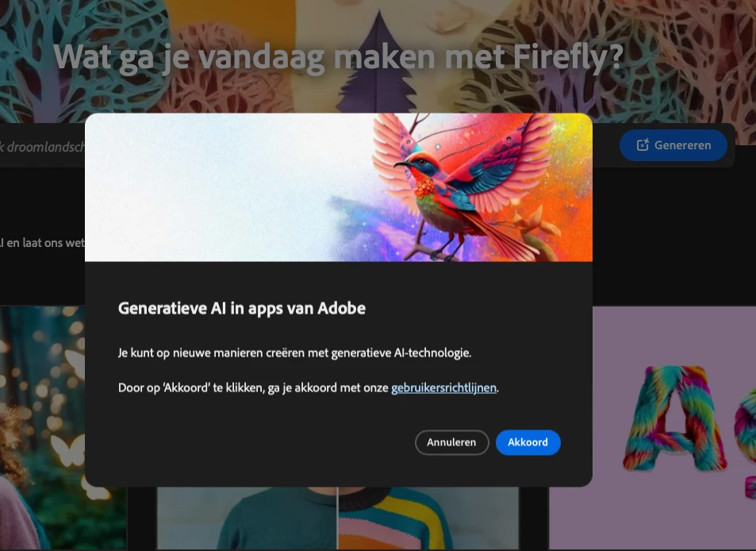This screenshot has height=551, width=756.
Task: Click the Annuleren button in the dialog
Action: click(x=451, y=442)
